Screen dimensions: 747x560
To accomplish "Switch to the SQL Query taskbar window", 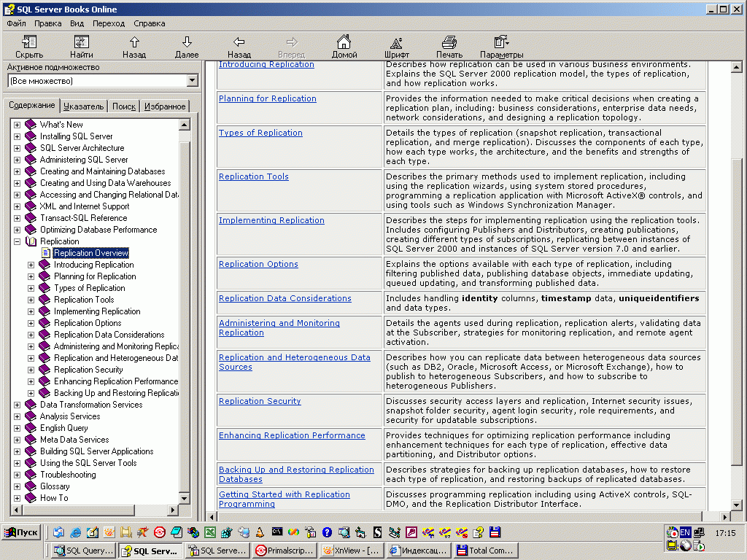I will pos(84,551).
